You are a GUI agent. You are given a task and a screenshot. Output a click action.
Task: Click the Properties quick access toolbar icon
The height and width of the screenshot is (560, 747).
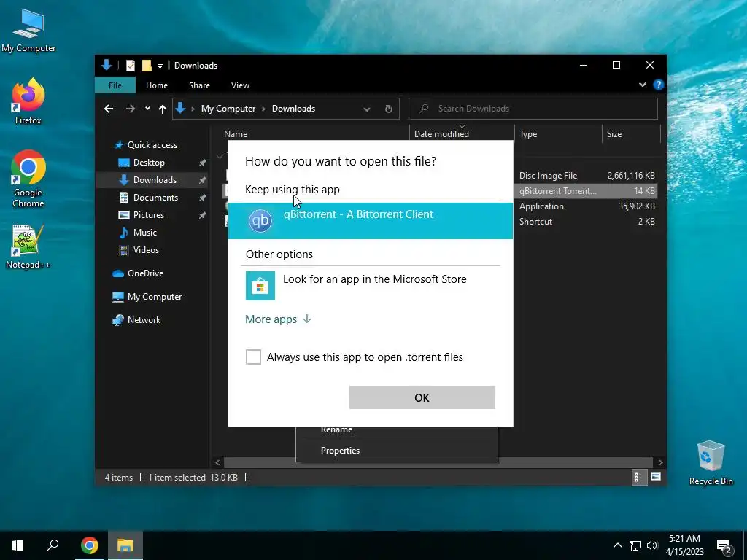[x=130, y=66]
